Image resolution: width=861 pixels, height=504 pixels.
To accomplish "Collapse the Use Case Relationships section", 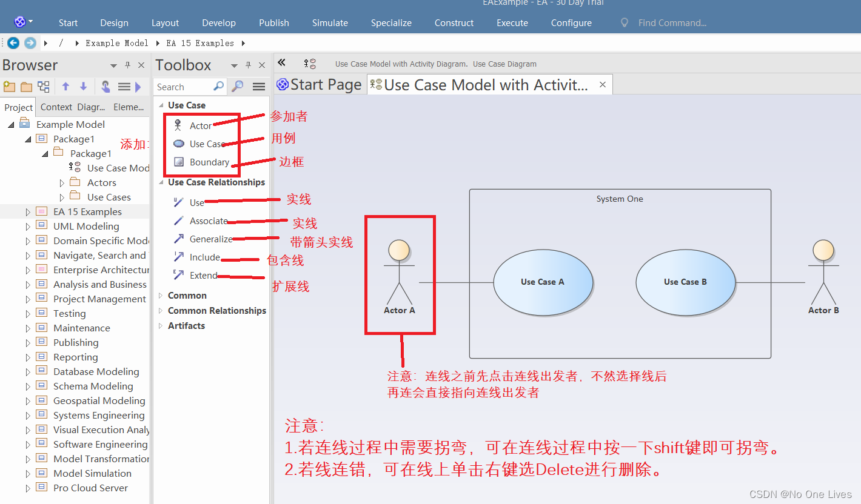I will coord(161,182).
